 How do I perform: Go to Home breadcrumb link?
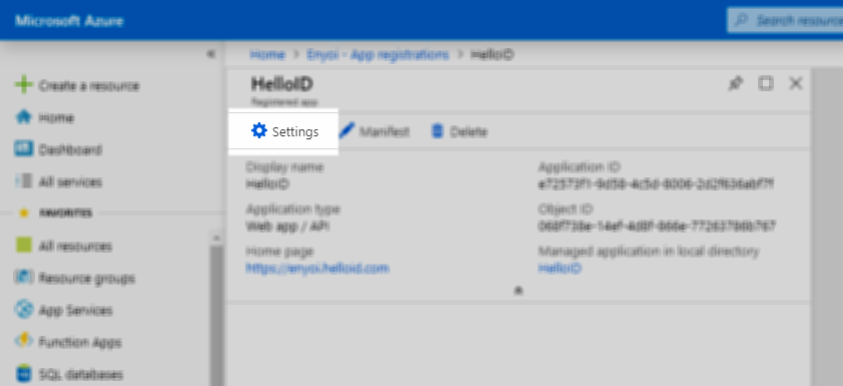267,54
